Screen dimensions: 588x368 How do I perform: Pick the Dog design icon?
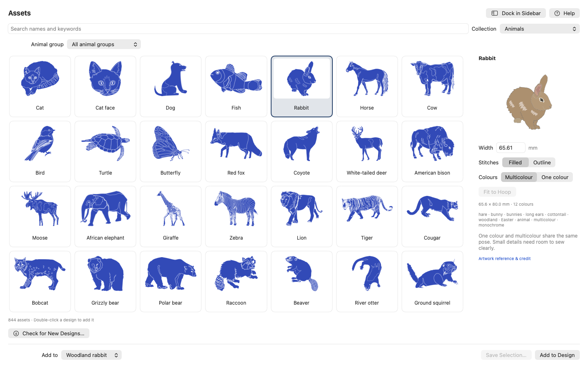[171, 86]
